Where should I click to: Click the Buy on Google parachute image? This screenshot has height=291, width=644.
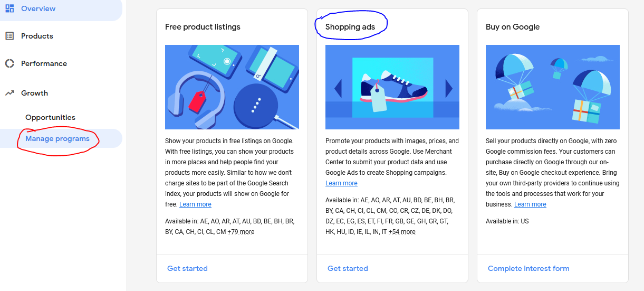pos(553,87)
